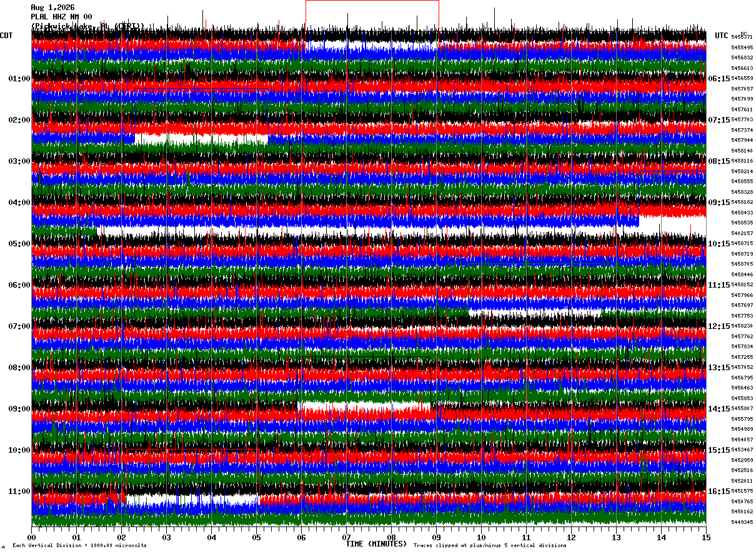Click the 16:15 UTC time label
Viewport: 756px width, 554px height.
(x=719, y=491)
